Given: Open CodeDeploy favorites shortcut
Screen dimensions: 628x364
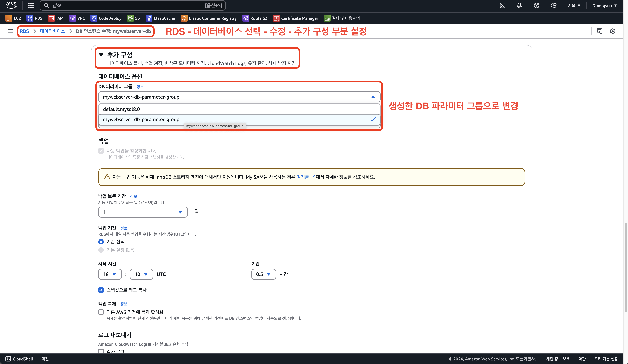Looking at the screenshot, I should click(x=106, y=18).
